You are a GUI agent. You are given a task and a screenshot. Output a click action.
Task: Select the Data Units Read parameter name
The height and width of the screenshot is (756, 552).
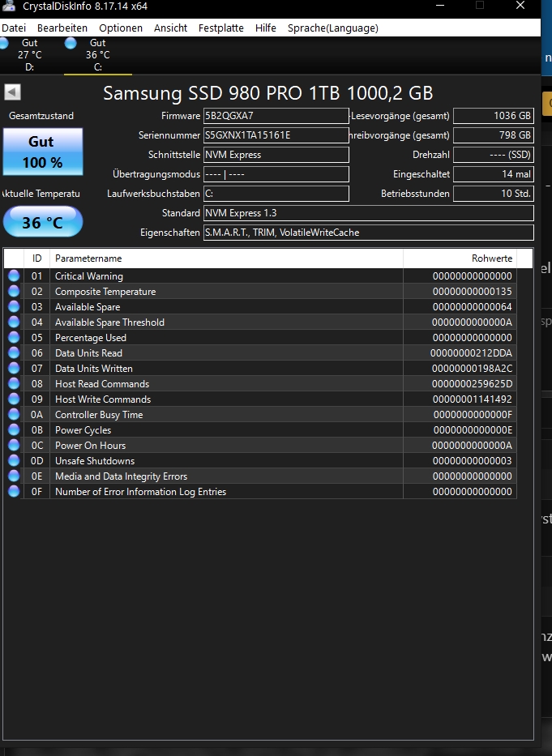click(88, 353)
